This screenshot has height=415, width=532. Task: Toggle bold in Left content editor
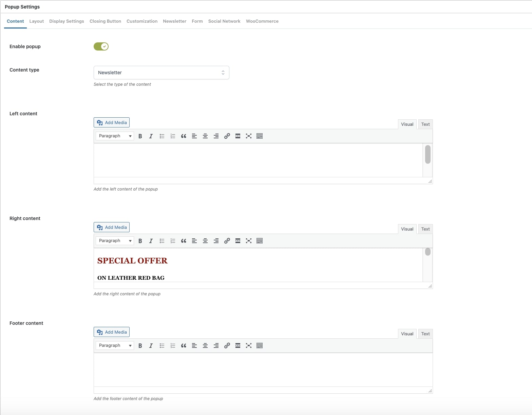pyautogui.click(x=140, y=136)
